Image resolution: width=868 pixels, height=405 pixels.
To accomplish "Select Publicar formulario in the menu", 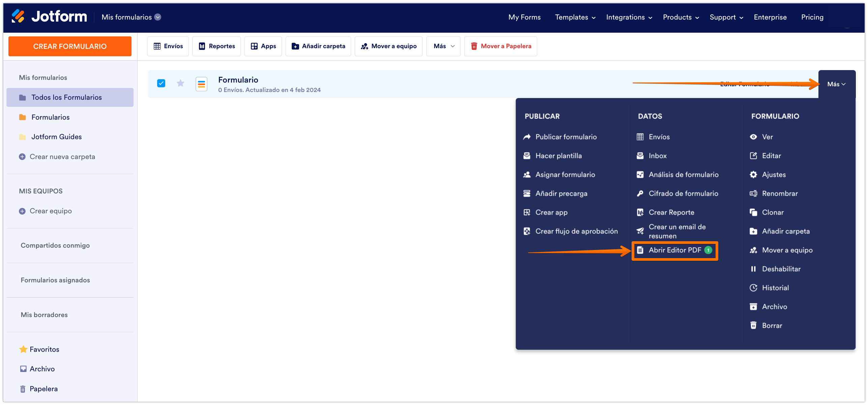I will [x=566, y=137].
